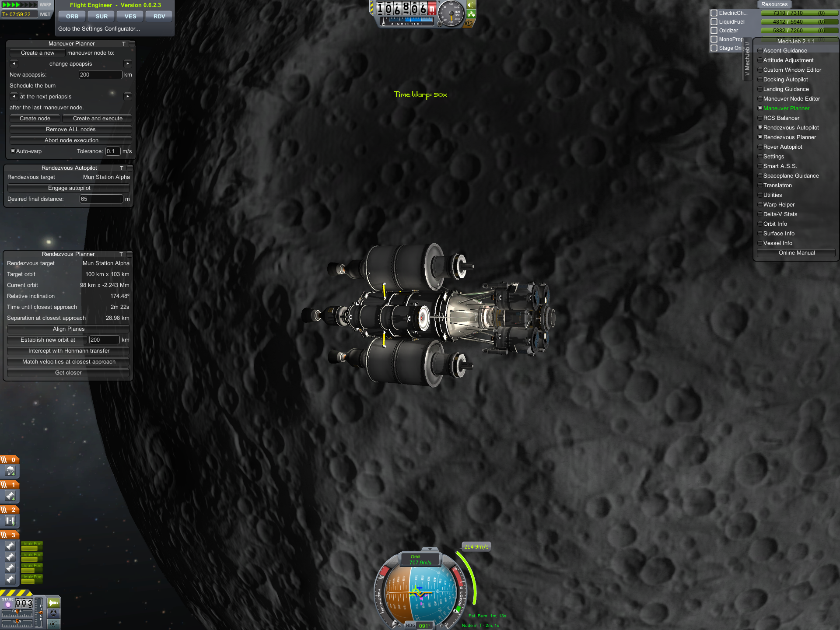Click Align Planes button
Image resolution: width=840 pixels, height=630 pixels.
[68, 329]
